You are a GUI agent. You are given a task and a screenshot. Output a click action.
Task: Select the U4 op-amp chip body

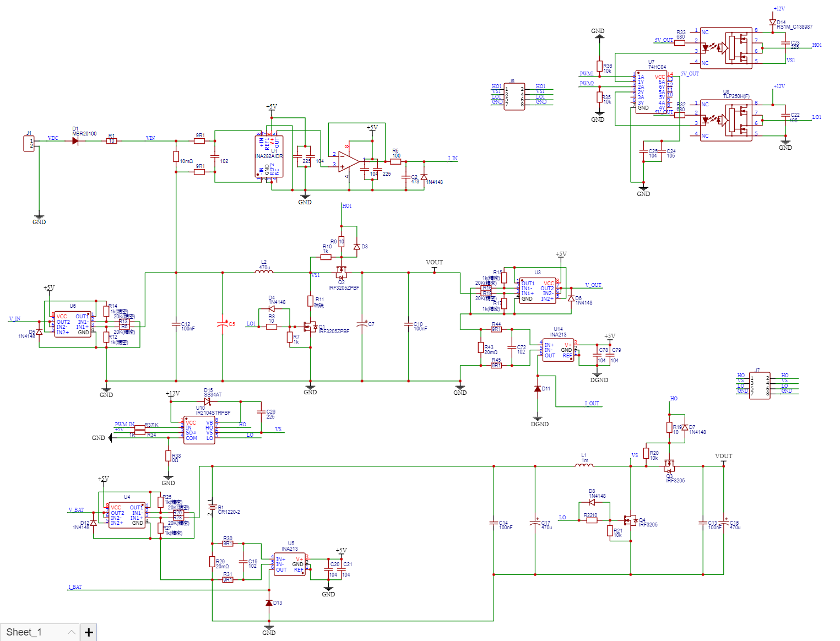127,515
